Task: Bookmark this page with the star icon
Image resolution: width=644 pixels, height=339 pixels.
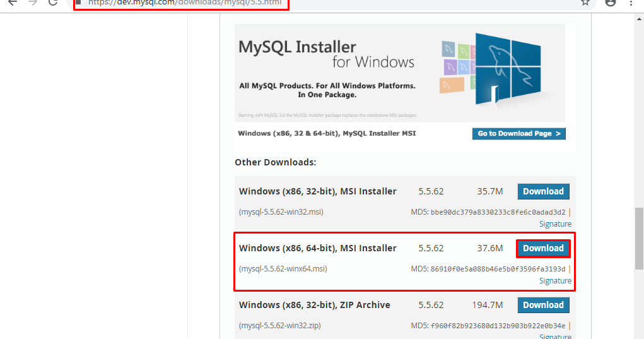Action: pos(585,3)
